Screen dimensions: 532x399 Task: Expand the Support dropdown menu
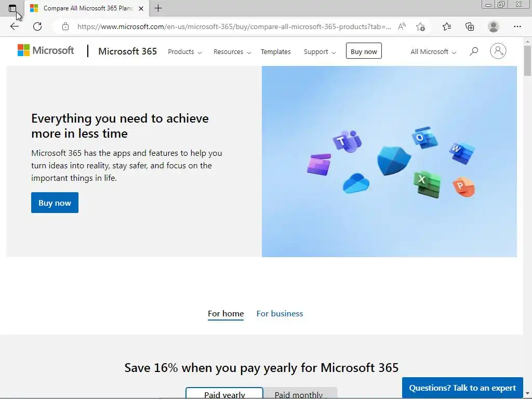(x=320, y=51)
